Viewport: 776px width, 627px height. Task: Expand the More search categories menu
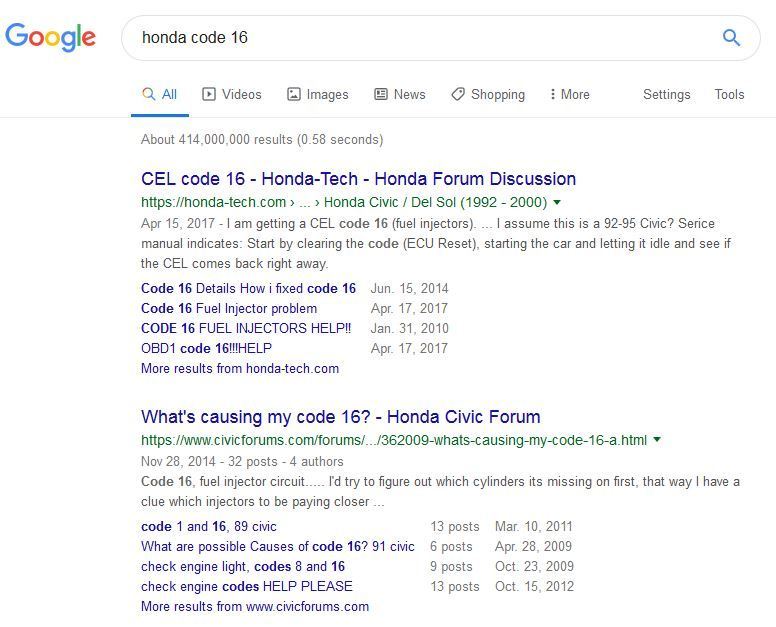(569, 94)
